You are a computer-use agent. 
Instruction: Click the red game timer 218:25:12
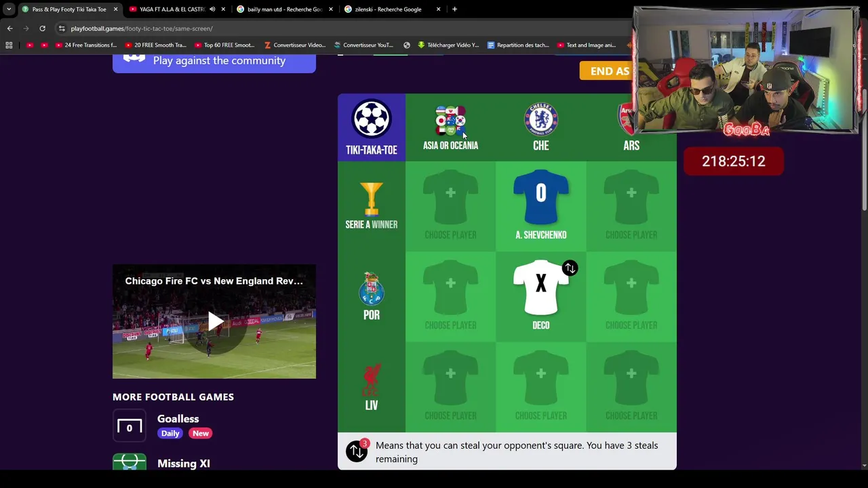click(x=733, y=161)
